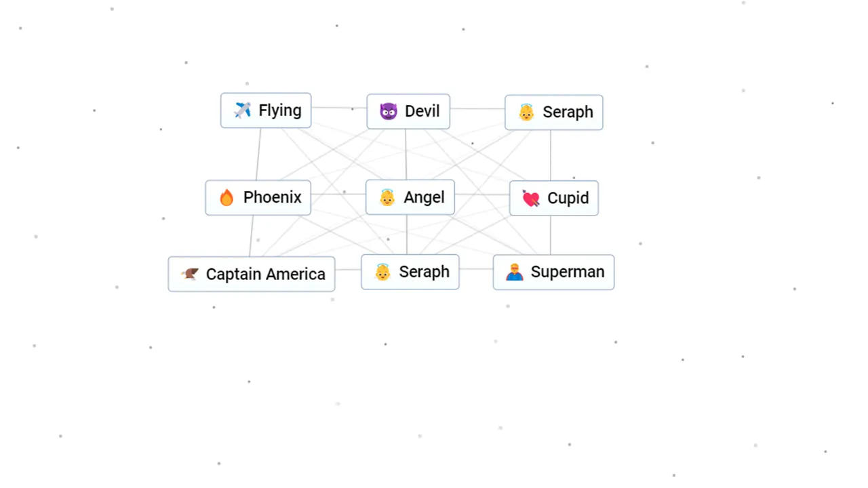The width and height of the screenshot is (868, 488).
Task: Click the line connecting Flying and Phoenix
Action: pos(258,154)
